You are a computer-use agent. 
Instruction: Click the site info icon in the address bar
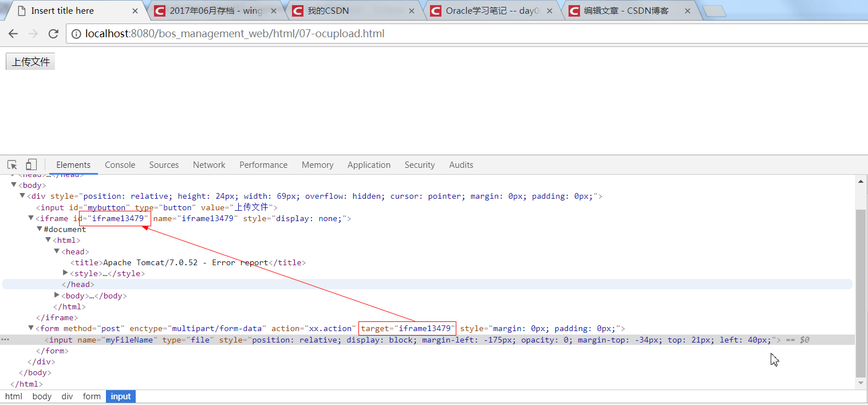(x=76, y=34)
